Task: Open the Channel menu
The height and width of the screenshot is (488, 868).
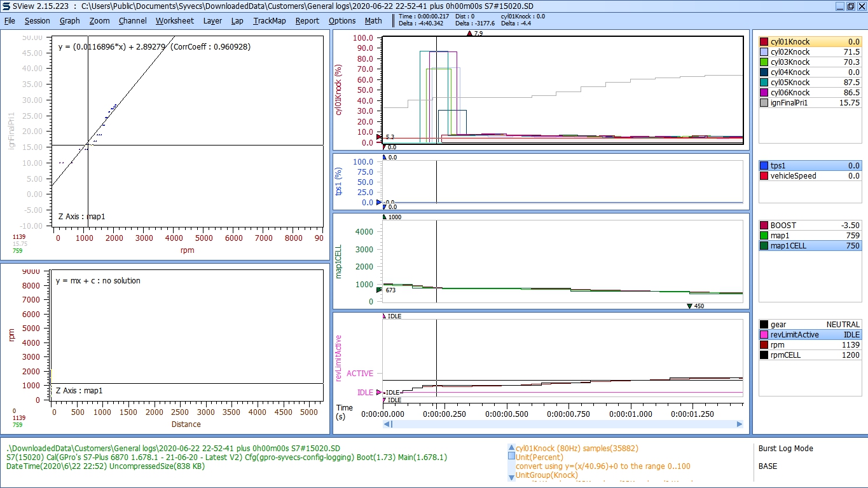Action: point(132,20)
